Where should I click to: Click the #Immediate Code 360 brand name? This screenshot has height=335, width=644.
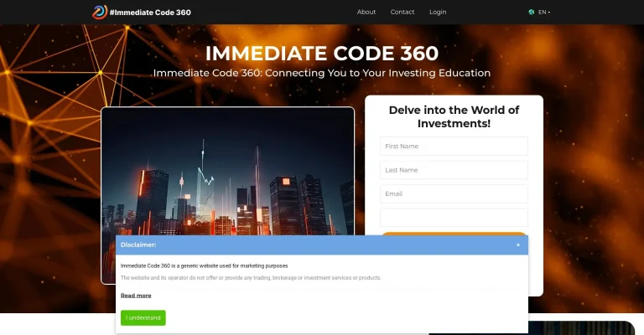coord(150,12)
